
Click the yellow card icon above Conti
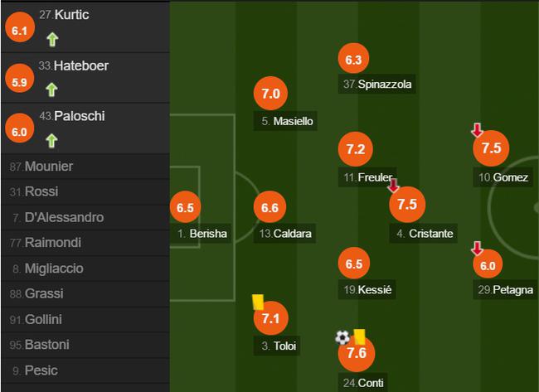(359, 336)
